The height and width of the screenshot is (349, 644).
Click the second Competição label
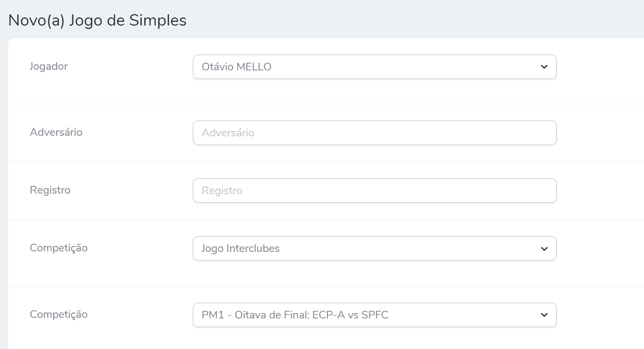pyautogui.click(x=59, y=314)
